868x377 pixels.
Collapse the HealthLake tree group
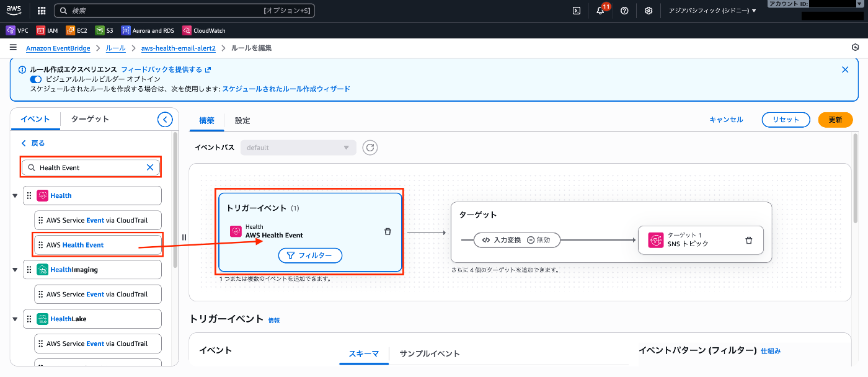15,319
